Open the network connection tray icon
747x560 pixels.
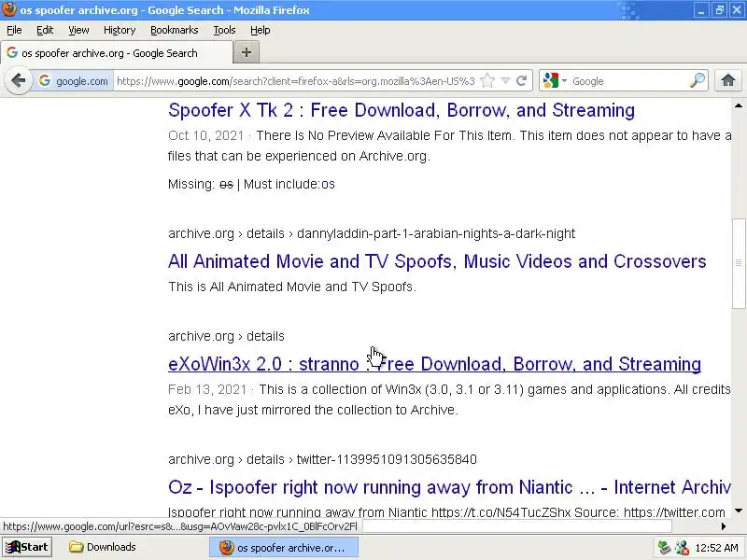682,547
